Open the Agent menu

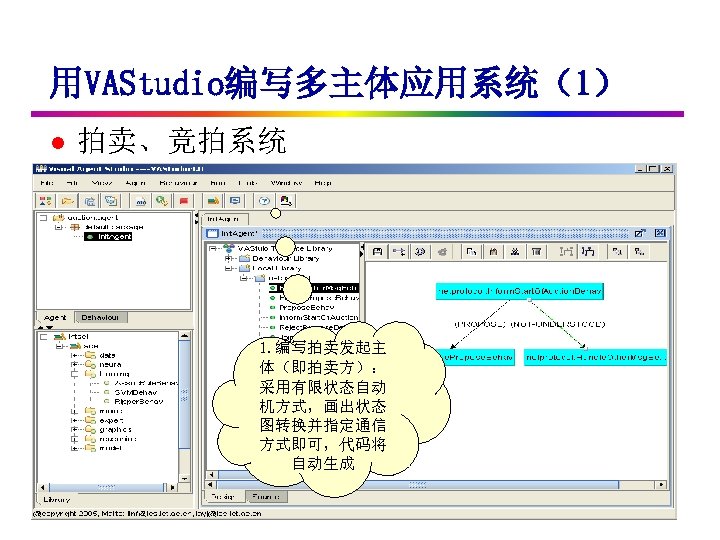pyautogui.click(x=135, y=183)
